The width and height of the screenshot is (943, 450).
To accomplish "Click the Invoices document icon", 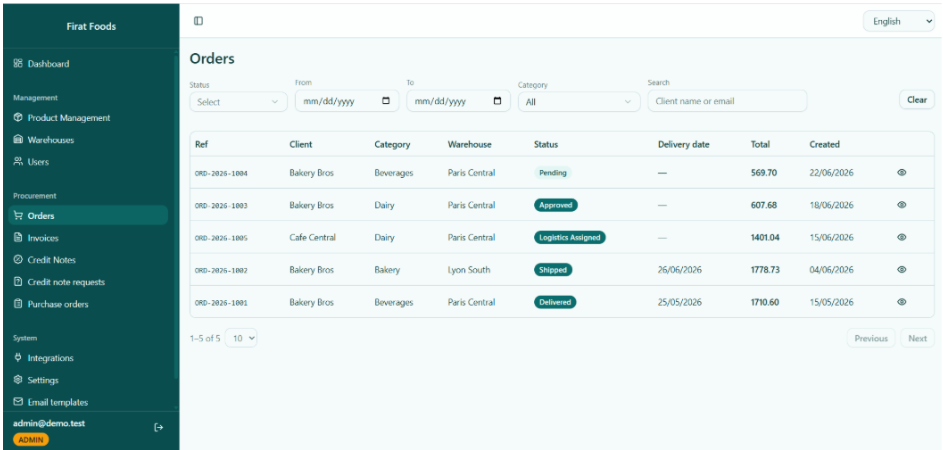I will [18, 238].
